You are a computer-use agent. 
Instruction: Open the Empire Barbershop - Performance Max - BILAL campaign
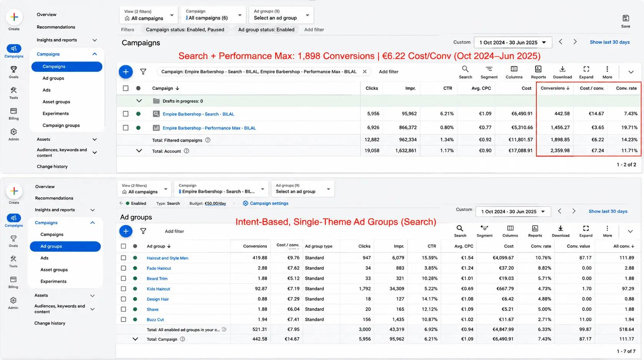coord(209,128)
